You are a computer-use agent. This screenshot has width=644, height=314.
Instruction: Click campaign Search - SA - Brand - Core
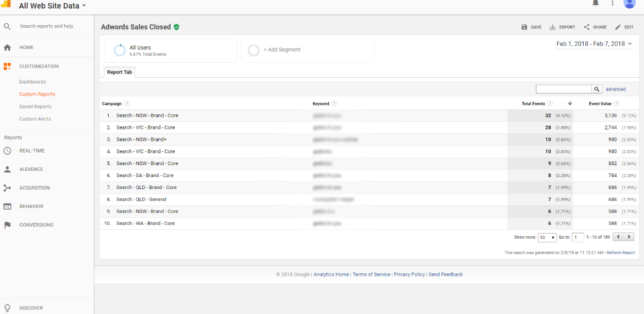145,175
